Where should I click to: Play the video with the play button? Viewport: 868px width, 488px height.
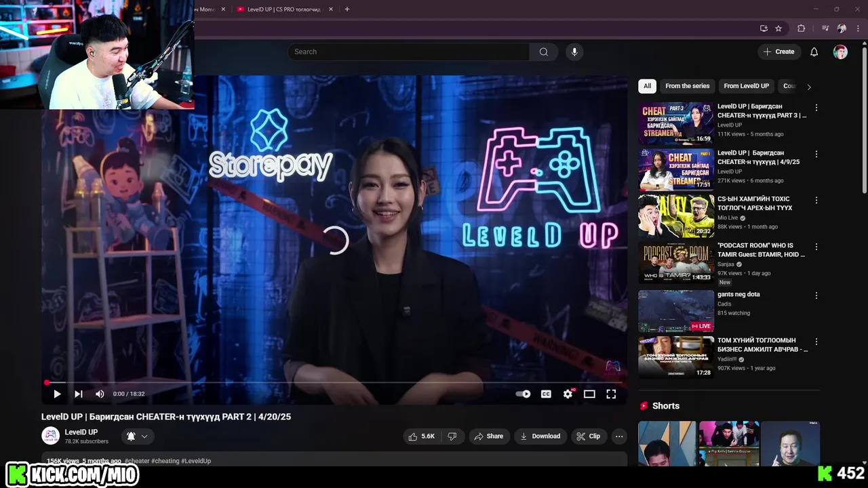click(57, 394)
